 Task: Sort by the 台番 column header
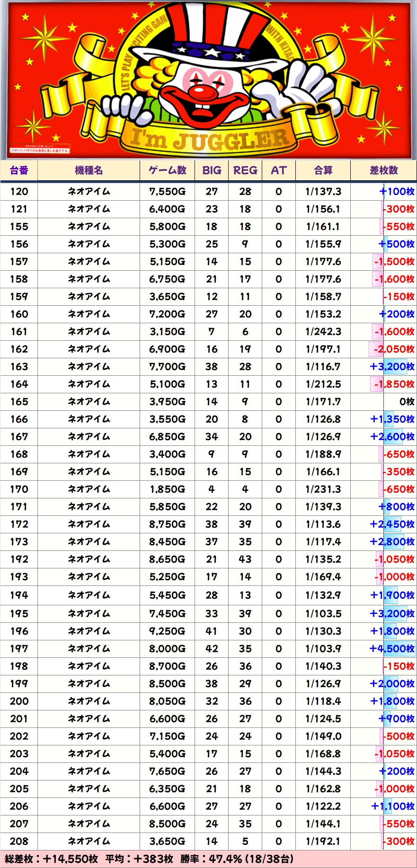pyautogui.click(x=19, y=170)
